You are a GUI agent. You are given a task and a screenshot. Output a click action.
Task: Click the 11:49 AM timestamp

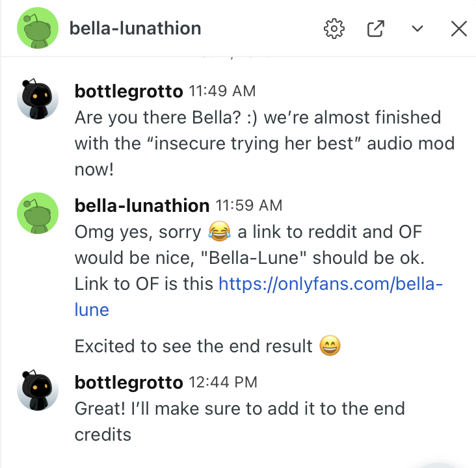click(222, 91)
